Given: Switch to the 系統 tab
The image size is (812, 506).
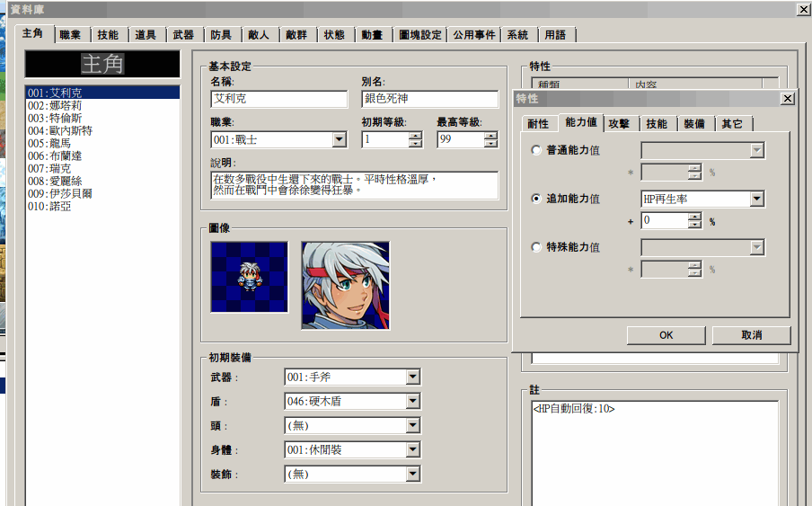Looking at the screenshot, I should click(x=517, y=35).
